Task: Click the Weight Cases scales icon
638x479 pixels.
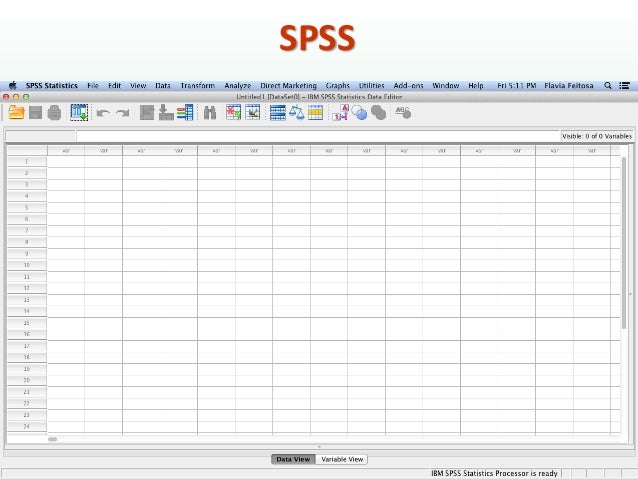Action: [x=297, y=113]
